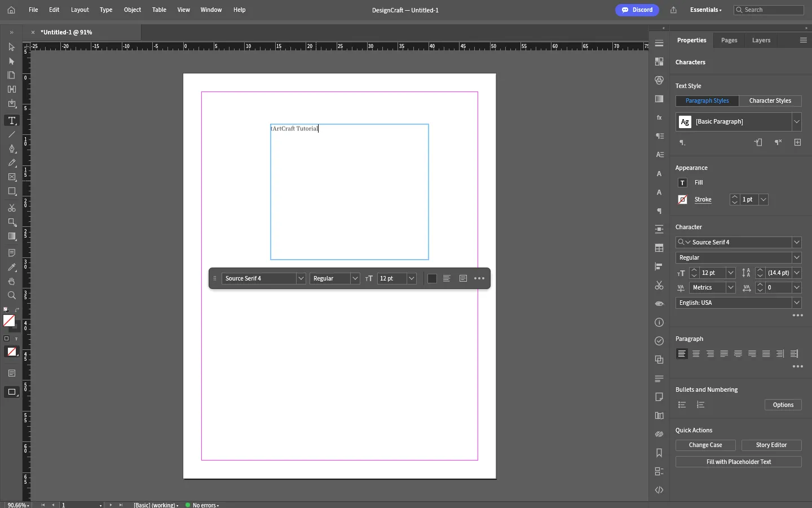Switch to Paragraph Styles toggle

[708, 101]
